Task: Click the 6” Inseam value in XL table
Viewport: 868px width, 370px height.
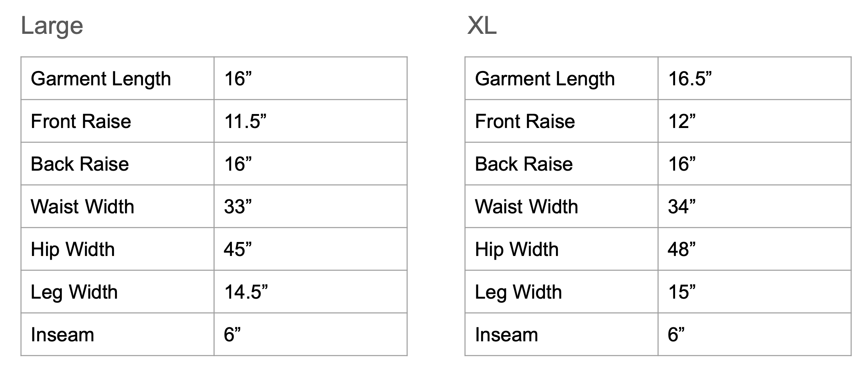Action: 676,335
